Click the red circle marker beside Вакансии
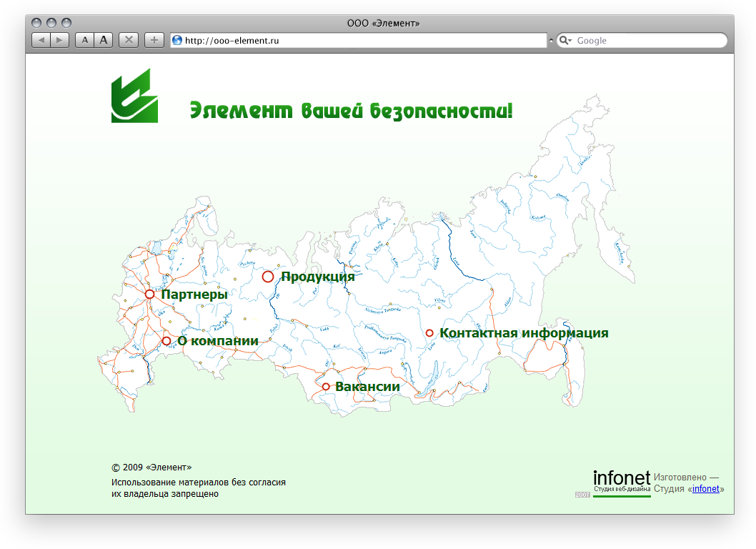The width and height of the screenshot is (756, 549). [326, 387]
